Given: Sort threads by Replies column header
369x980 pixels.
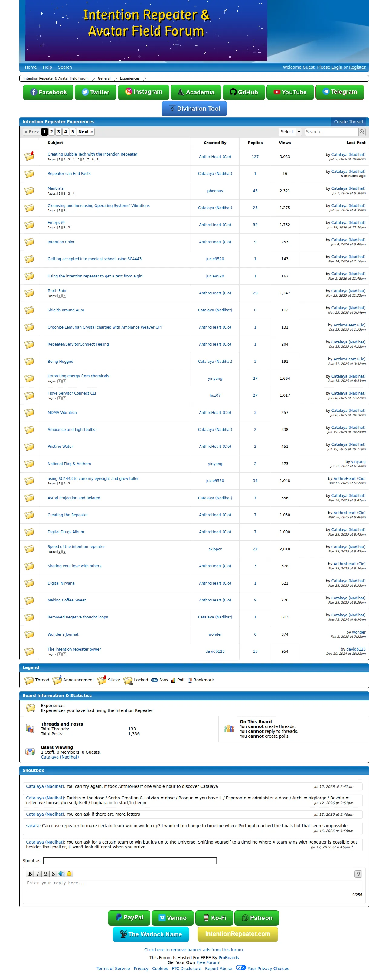Looking at the screenshot, I should pos(255,143).
